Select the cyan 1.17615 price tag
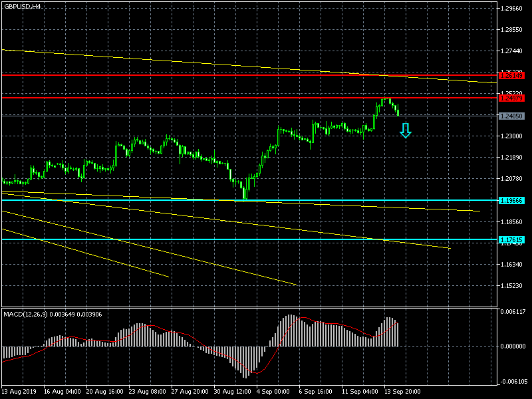This screenshot has width=532, height=399. pyautogui.click(x=511, y=240)
